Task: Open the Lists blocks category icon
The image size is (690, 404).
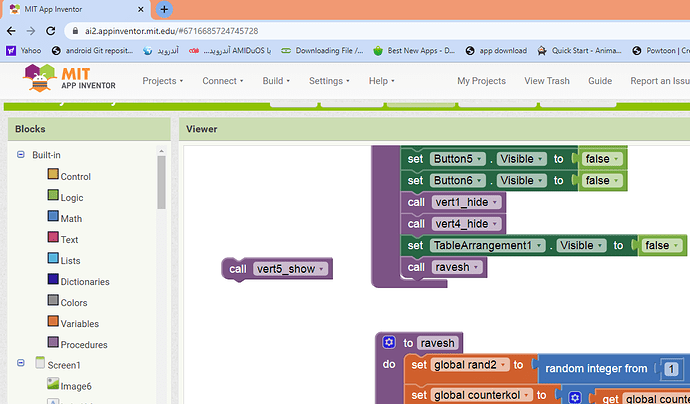Action: pos(53,260)
